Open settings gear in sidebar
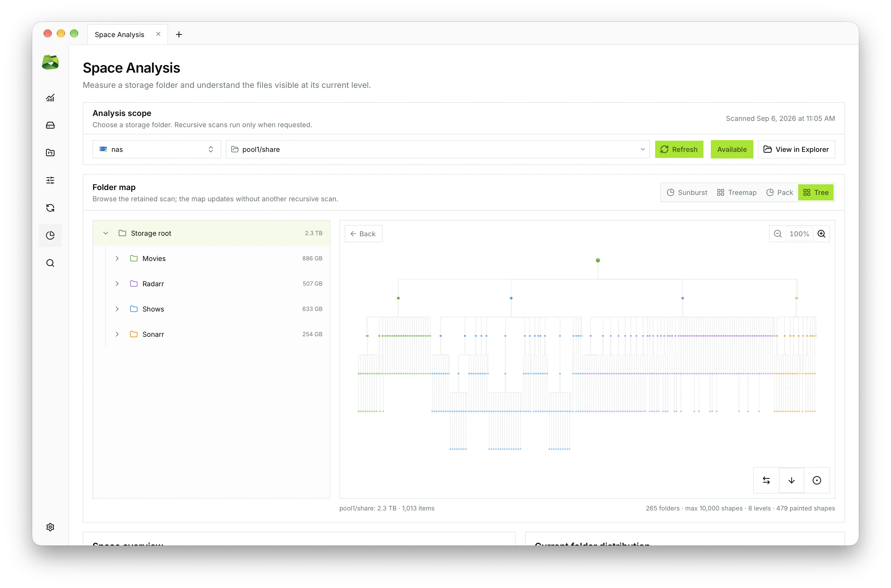The width and height of the screenshot is (891, 588). tap(50, 527)
